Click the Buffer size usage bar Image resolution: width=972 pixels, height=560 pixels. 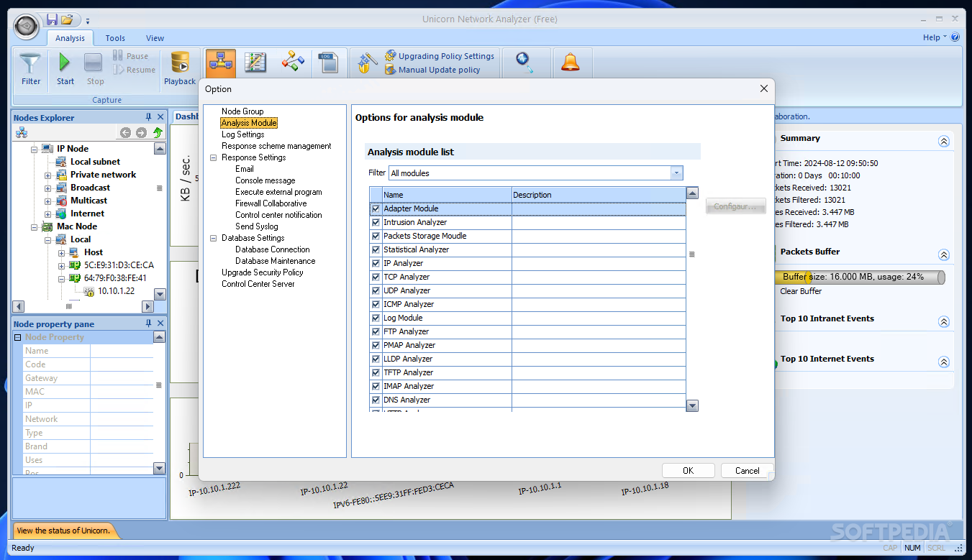pos(860,277)
